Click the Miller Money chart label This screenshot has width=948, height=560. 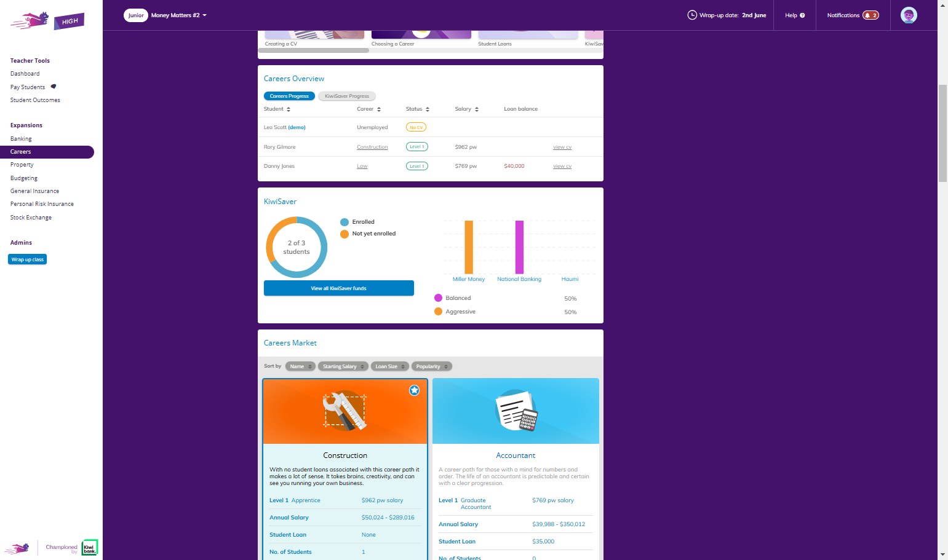tap(469, 279)
